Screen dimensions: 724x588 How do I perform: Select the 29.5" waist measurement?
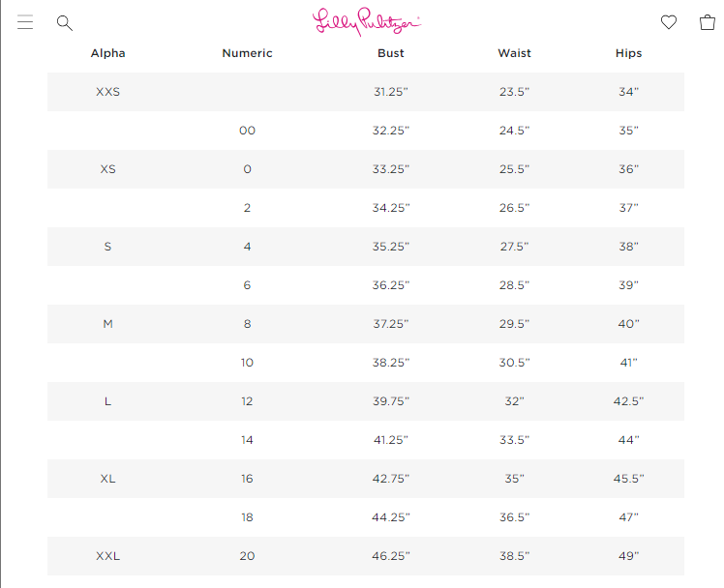pyautogui.click(x=514, y=324)
